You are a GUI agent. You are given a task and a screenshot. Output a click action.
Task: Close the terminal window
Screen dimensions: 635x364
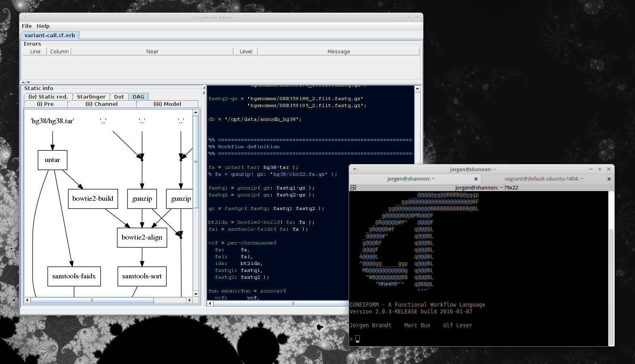click(609, 169)
